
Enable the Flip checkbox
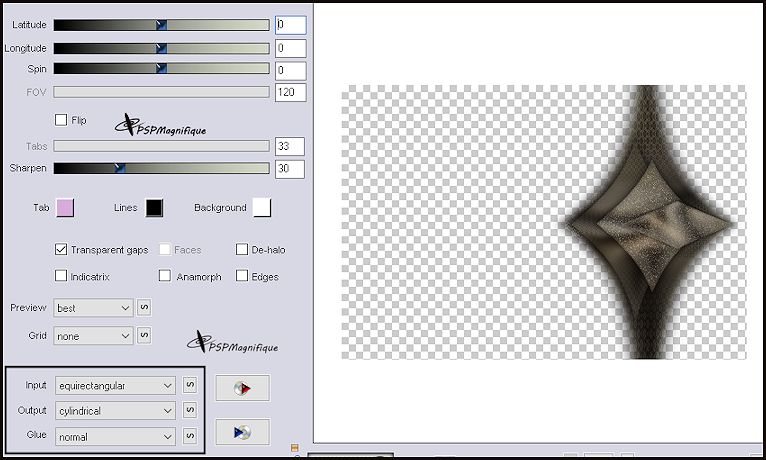(x=62, y=120)
